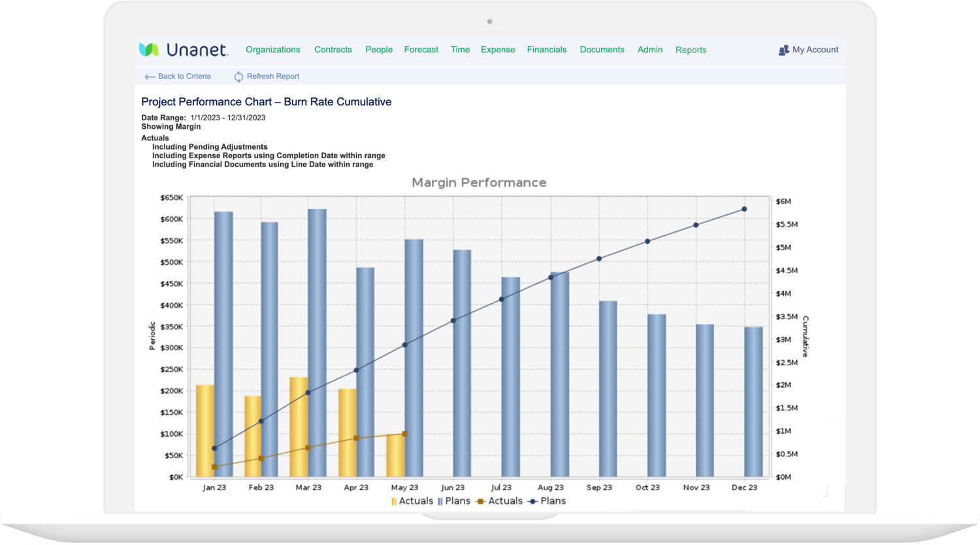Click the Dec 23 point on the Plans line
The width and height of the screenshot is (980, 545).
(745, 208)
